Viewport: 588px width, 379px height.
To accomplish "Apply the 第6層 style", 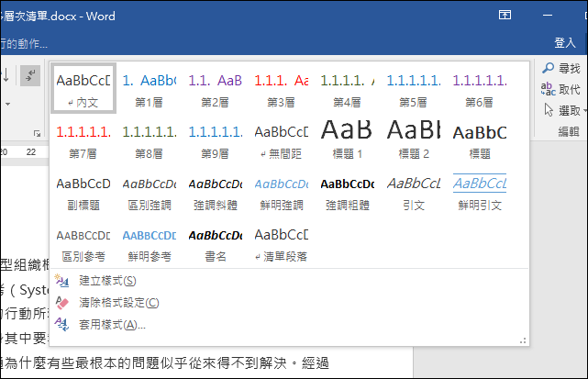I will coord(479,89).
